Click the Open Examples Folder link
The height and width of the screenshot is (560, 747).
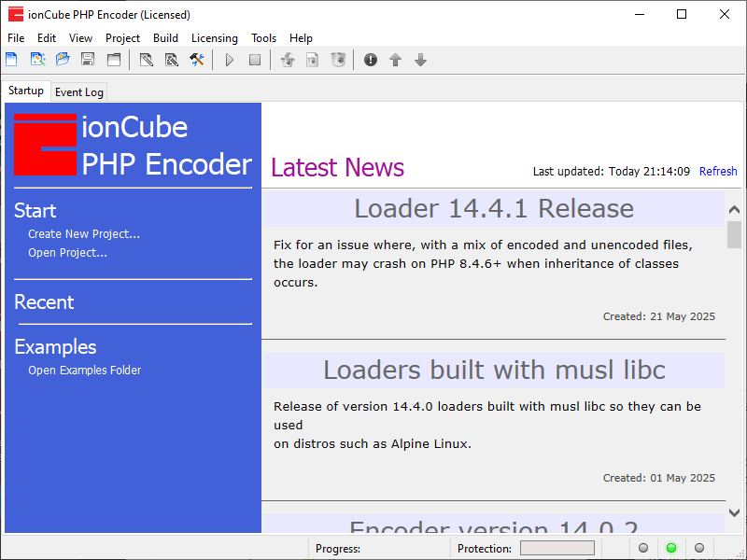coord(84,371)
